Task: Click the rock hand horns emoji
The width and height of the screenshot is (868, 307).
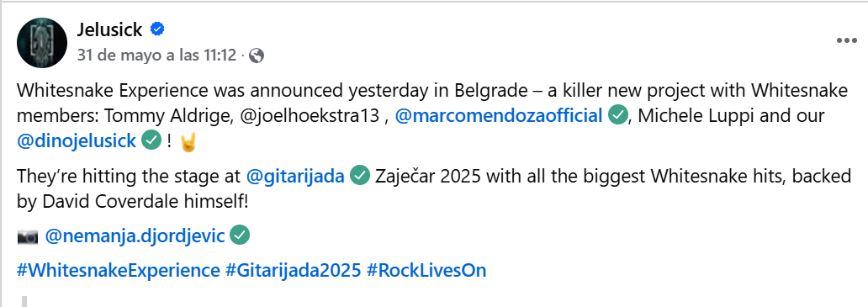Action: (188, 141)
